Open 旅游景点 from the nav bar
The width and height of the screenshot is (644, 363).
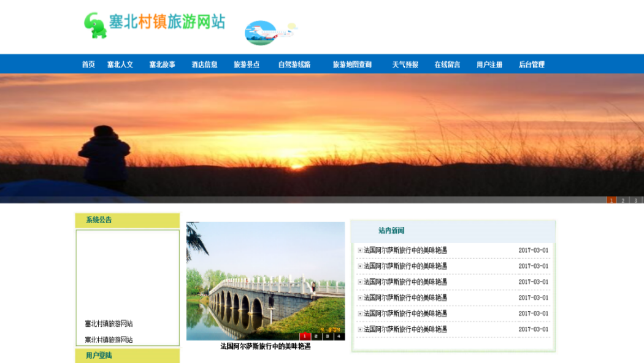(247, 64)
